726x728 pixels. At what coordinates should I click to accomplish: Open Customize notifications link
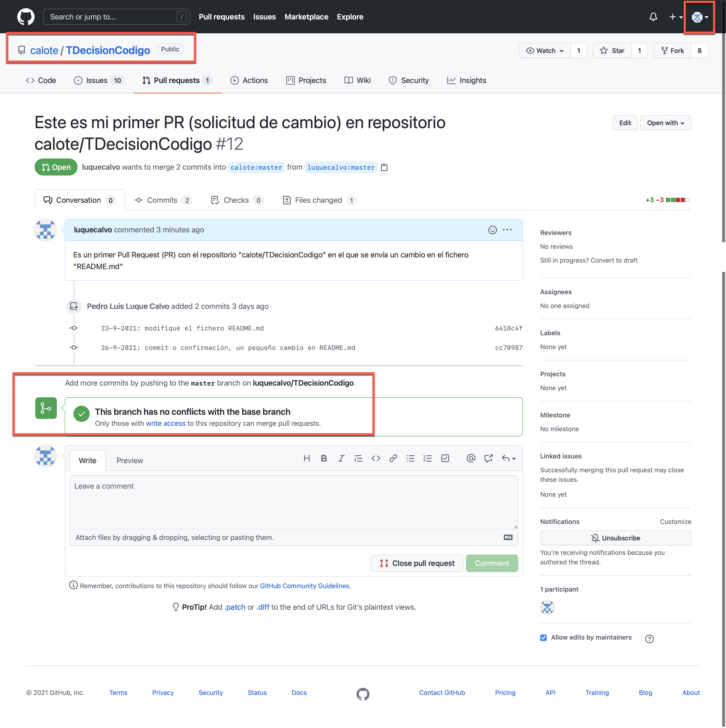coord(675,522)
